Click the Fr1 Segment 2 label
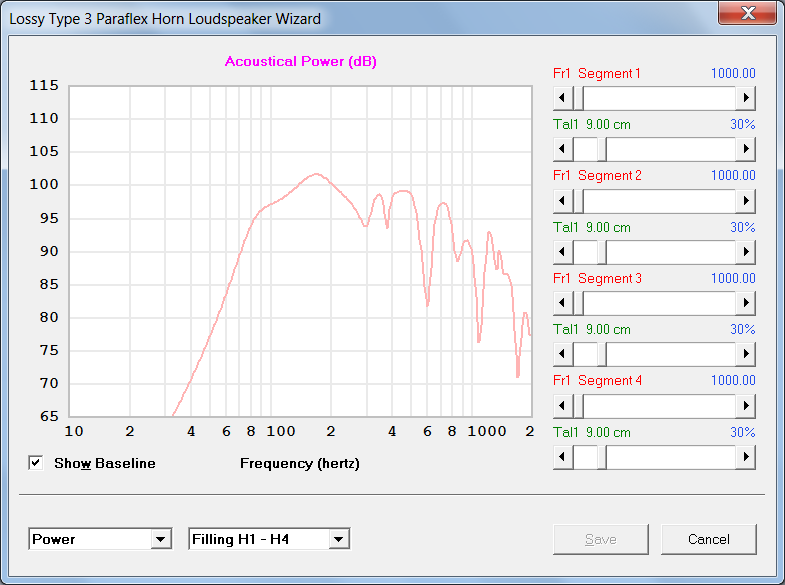The height and width of the screenshot is (585, 785). (x=597, y=176)
